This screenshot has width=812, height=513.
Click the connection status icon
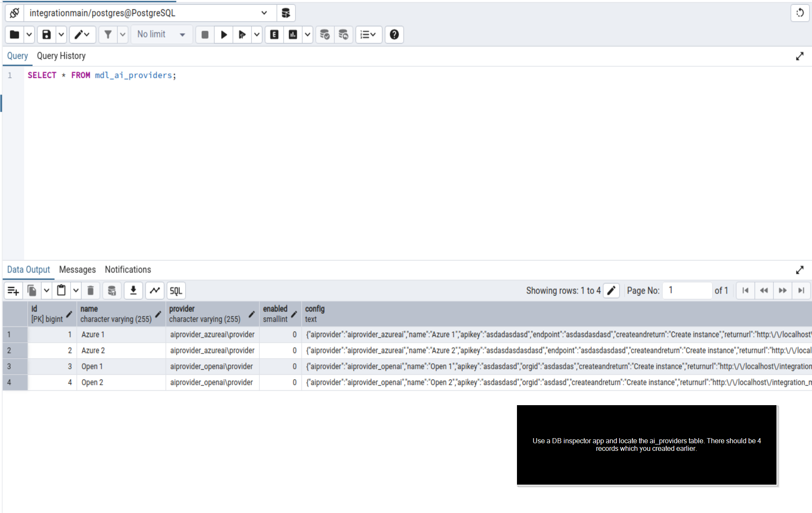tap(14, 13)
